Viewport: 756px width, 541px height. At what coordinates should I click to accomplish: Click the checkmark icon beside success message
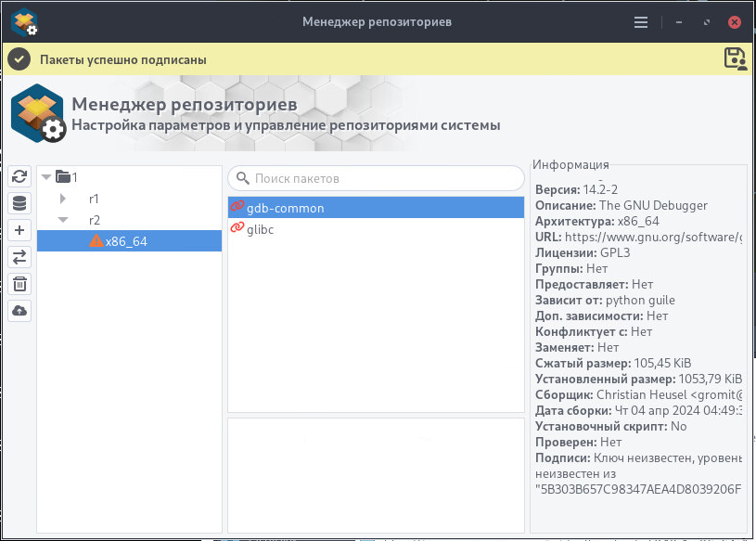tap(19, 59)
